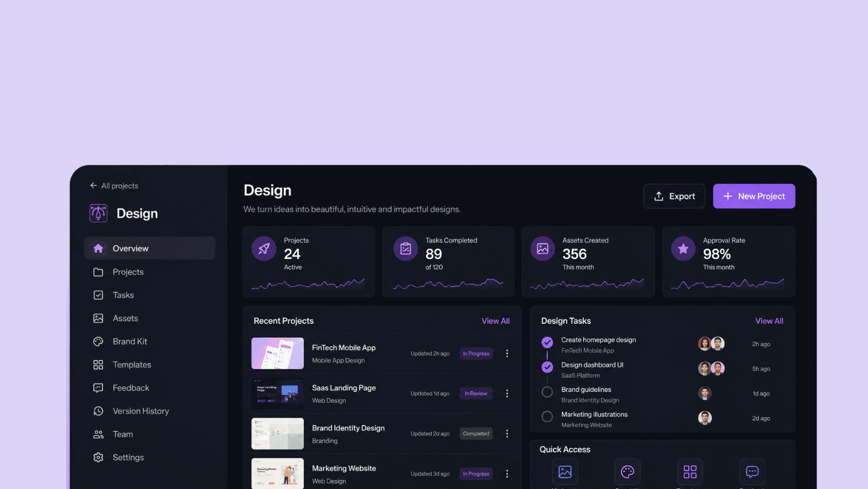Click the In Progress badge for FinTech Mobile App
Viewport: 868px width, 489px height.
pos(476,353)
